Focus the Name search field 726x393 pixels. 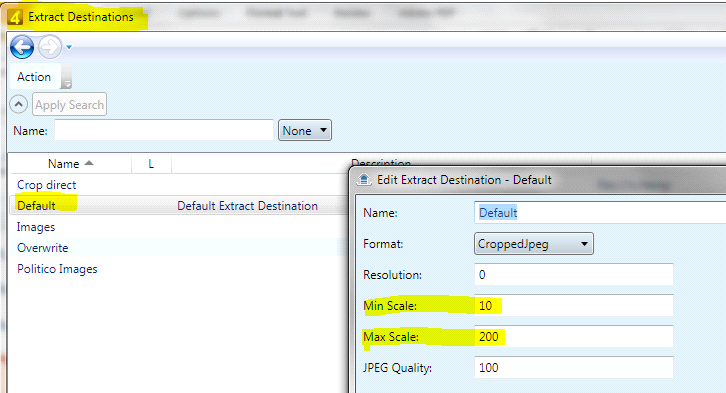click(164, 131)
